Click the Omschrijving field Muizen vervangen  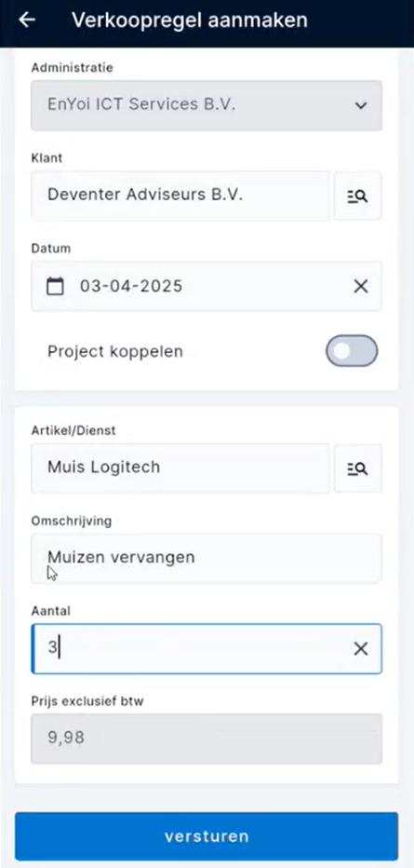point(207,558)
